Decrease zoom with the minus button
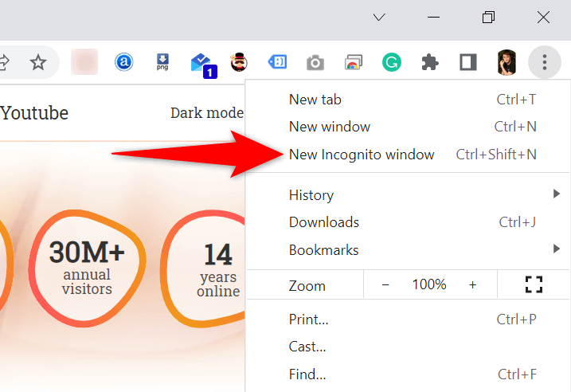 point(385,285)
